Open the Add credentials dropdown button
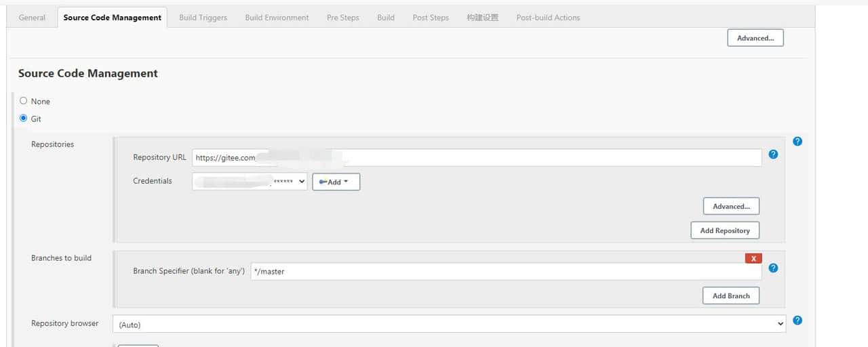Viewport: 868px width, 347px height. coord(336,182)
